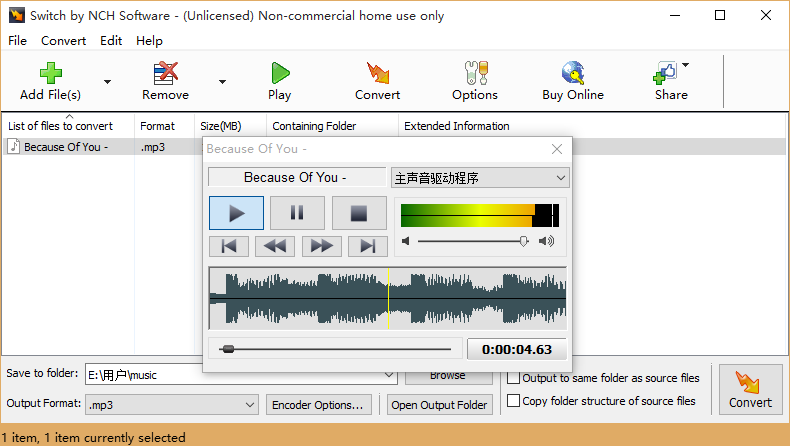Click the waveform display

pyautogui.click(x=387, y=298)
